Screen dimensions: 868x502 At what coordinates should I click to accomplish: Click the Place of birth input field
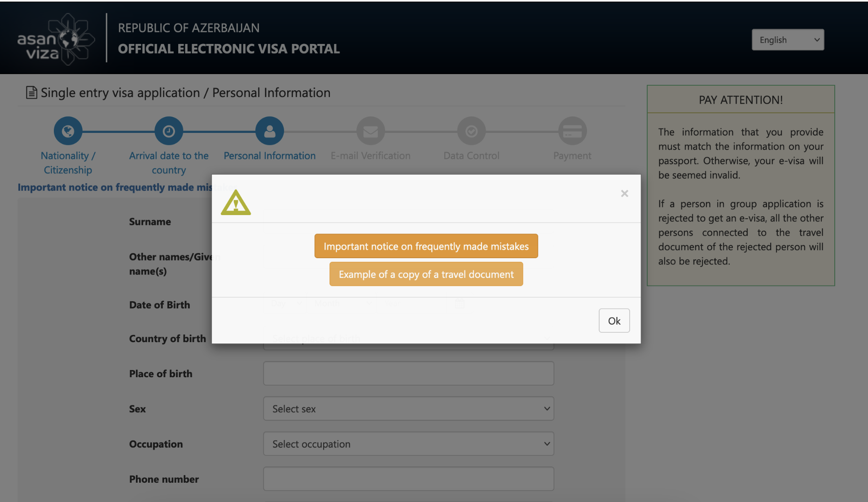coord(408,374)
